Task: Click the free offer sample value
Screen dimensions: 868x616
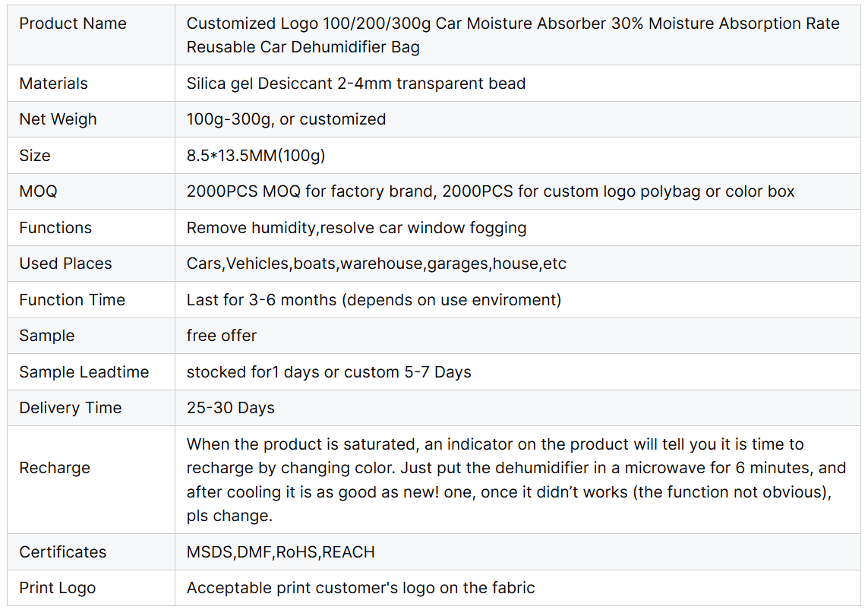Action: pos(222,336)
